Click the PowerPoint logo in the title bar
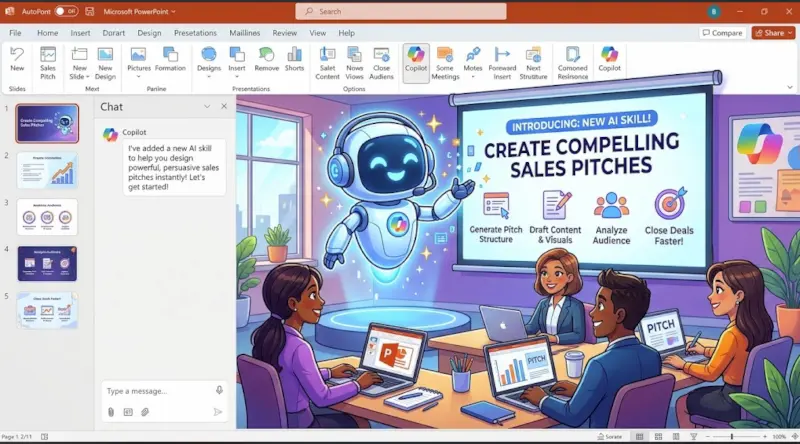 coord(10,11)
